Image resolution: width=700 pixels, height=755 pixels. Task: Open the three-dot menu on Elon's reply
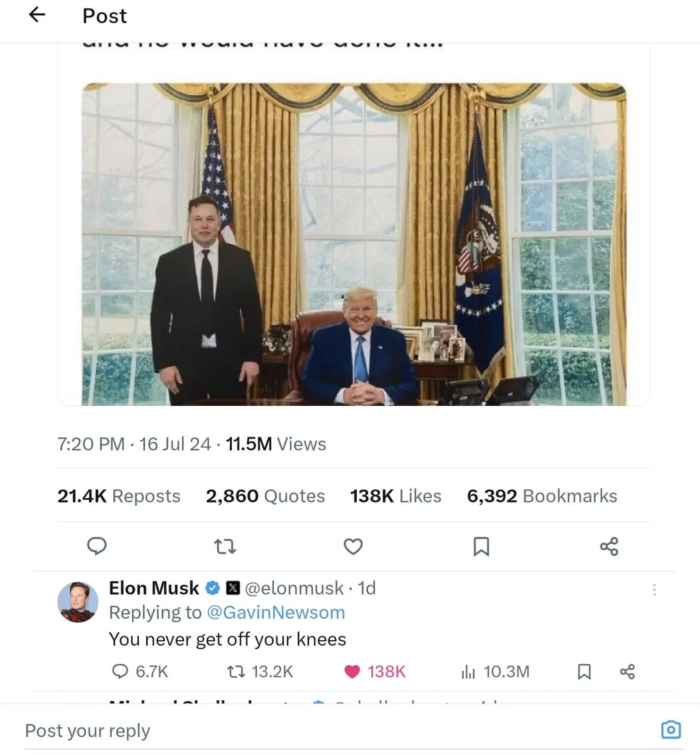pyautogui.click(x=654, y=589)
